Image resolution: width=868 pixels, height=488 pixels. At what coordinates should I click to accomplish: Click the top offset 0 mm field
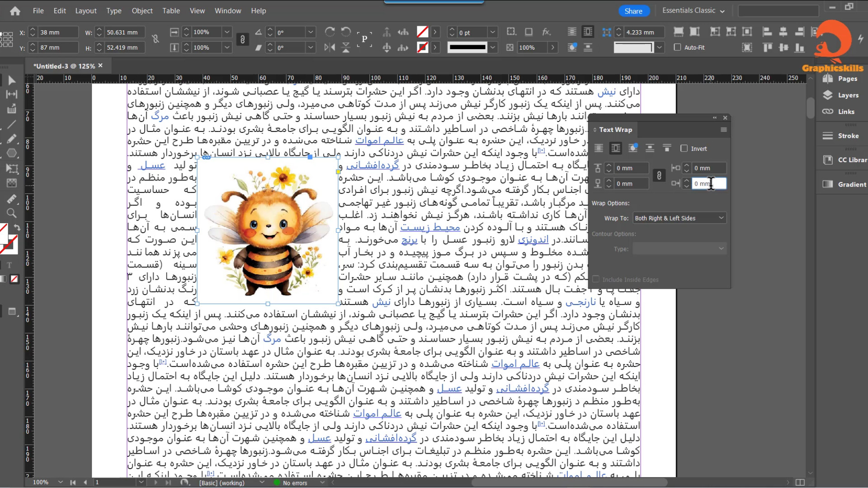pos(631,168)
